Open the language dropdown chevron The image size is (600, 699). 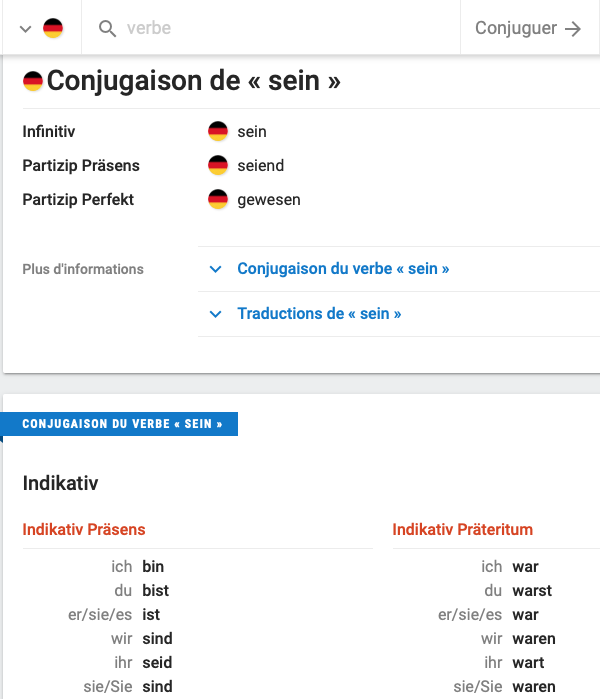[26, 29]
